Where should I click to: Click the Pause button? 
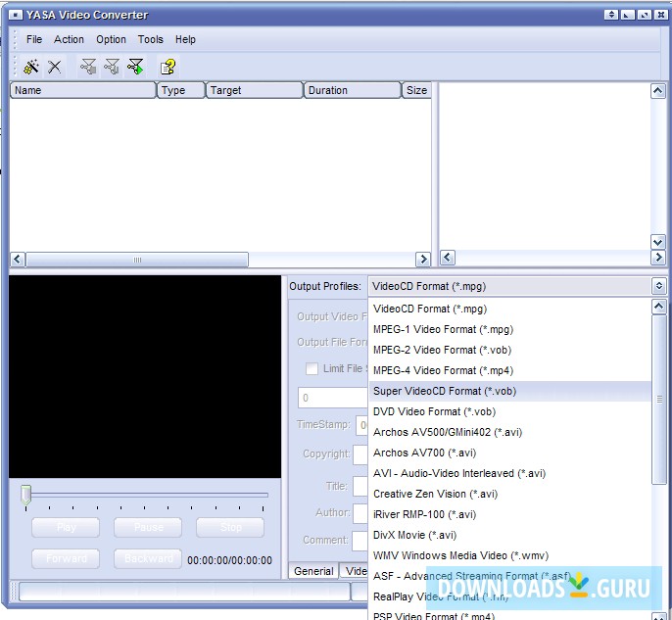point(148,527)
